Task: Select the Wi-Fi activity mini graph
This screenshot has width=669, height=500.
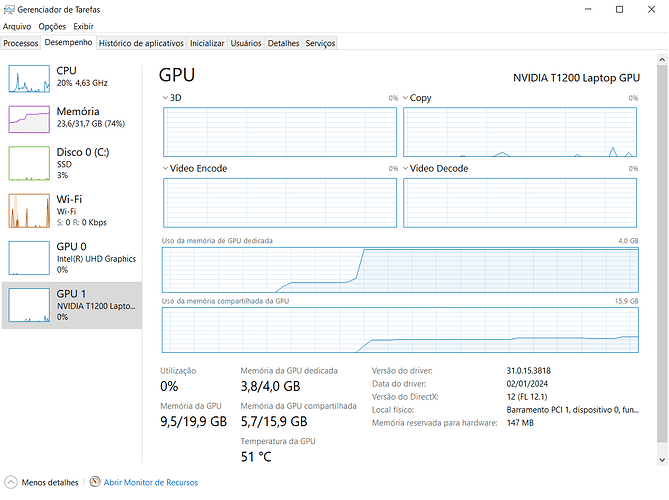Action: 29,211
